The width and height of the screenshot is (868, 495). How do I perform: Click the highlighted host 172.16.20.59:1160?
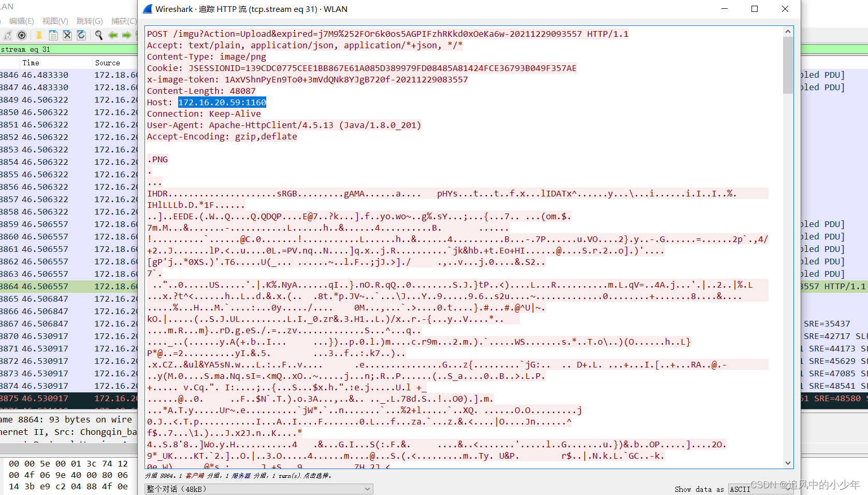coord(222,102)
